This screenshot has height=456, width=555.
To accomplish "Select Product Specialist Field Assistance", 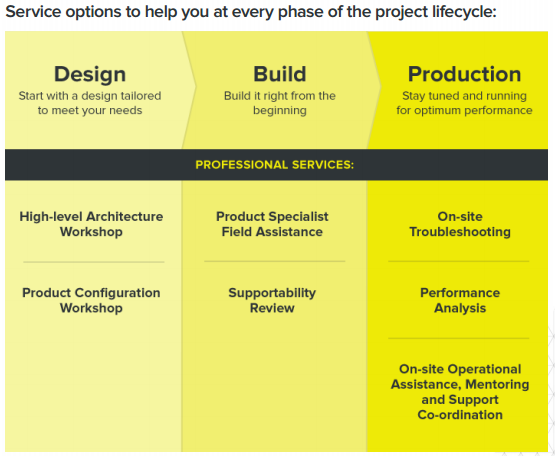I will coord(272,224).
